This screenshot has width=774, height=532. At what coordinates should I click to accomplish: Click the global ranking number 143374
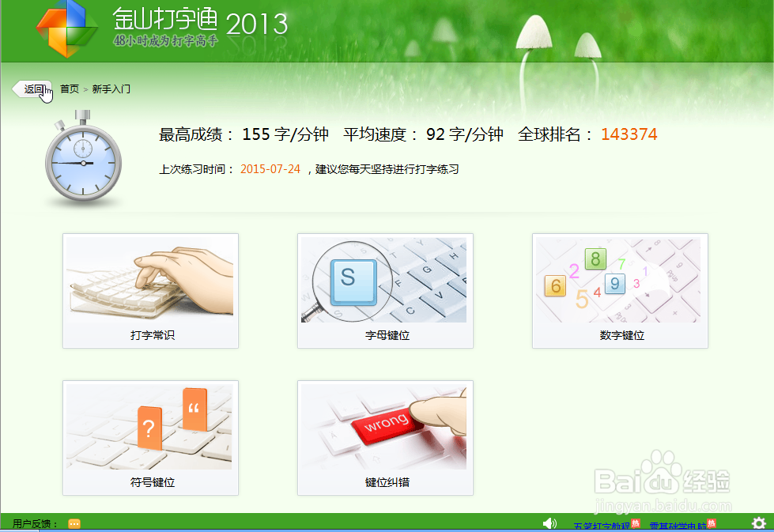click(x=629, y=134)
